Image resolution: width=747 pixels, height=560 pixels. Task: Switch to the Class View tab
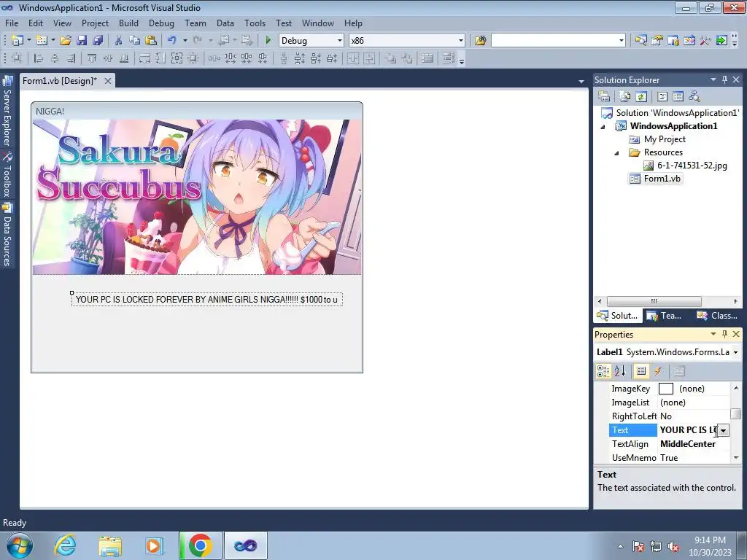(717, 315)
